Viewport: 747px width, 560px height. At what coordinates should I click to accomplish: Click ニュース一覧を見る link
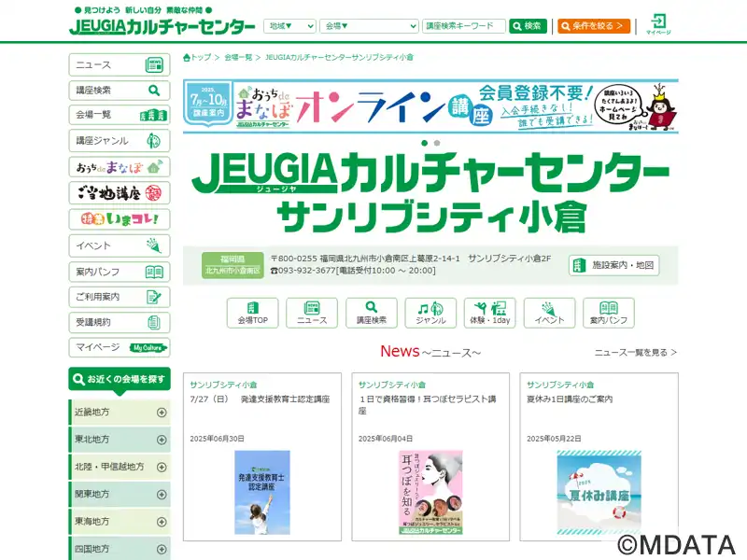(636, 353)
